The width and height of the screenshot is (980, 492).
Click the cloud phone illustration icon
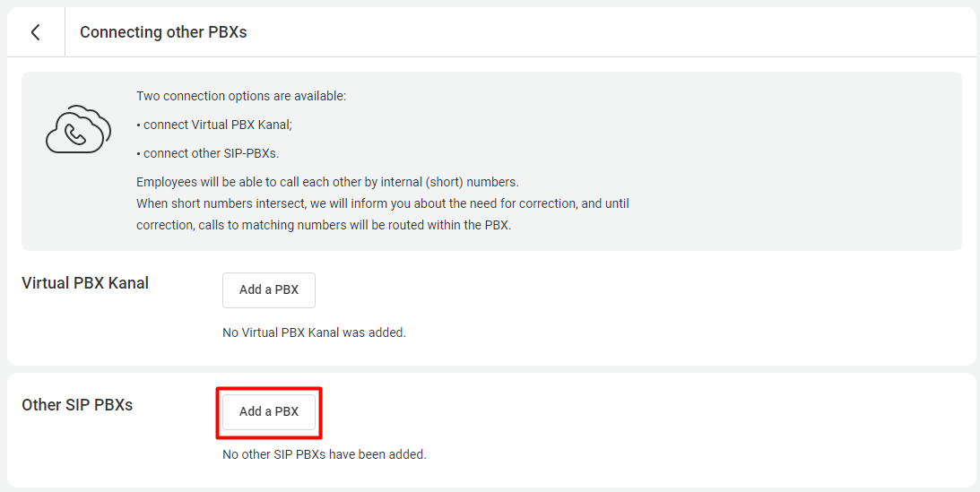point(78,131)
